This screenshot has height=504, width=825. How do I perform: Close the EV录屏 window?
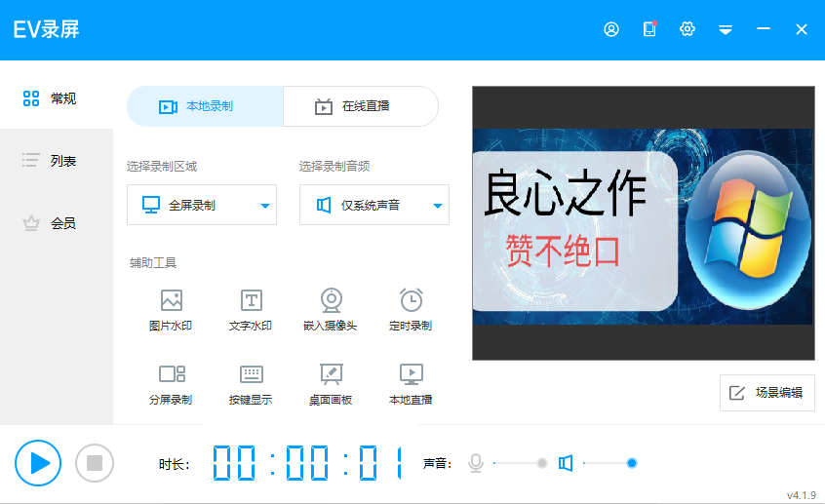[802, 29]
